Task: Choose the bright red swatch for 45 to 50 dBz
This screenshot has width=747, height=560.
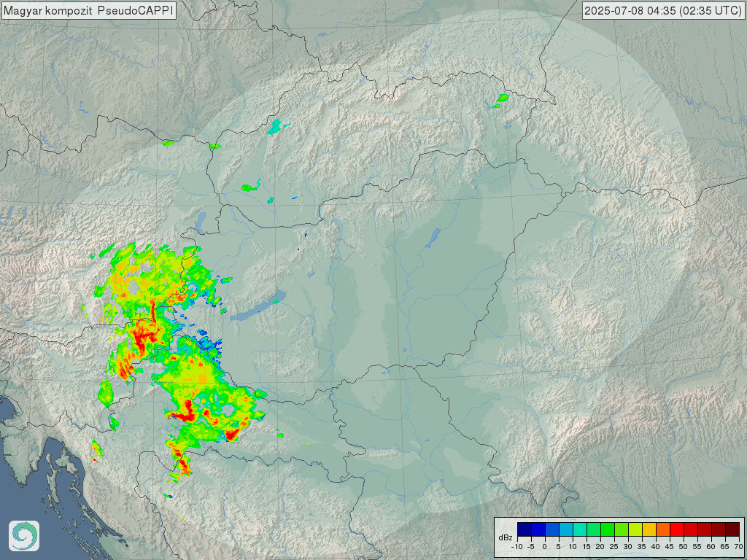Action: [677, 529]
